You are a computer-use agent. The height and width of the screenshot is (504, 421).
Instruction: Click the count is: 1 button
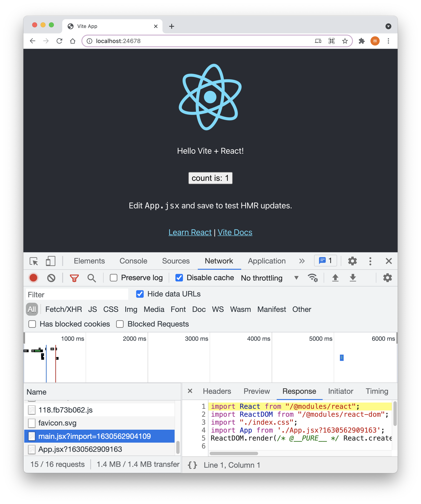pos(210,178)
